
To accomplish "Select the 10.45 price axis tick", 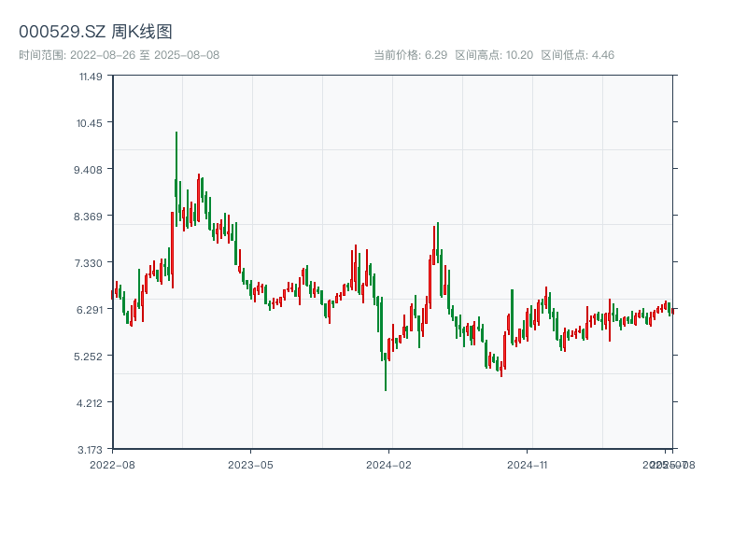I will [90, 122].
